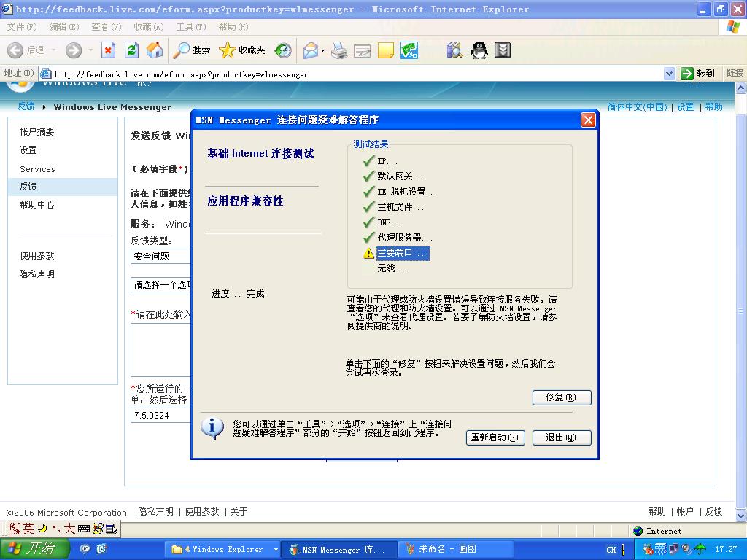
Task: Click the Print printer icon
Action: pos(339,50)
